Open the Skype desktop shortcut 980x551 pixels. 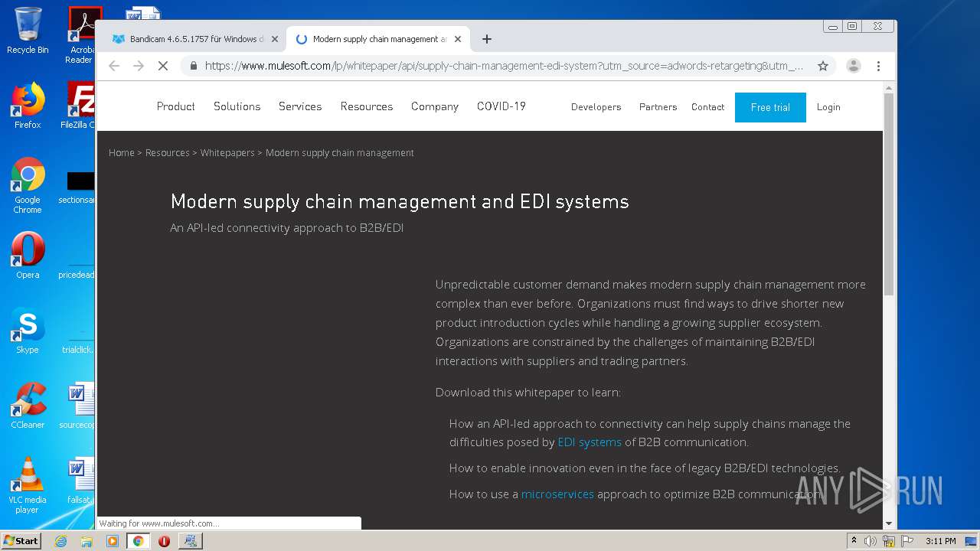[x=28, y=331]
